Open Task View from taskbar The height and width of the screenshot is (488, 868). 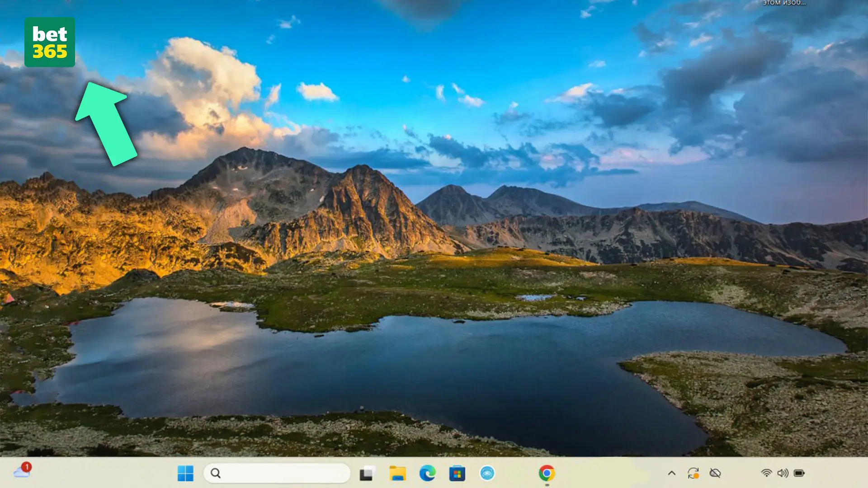367,473
